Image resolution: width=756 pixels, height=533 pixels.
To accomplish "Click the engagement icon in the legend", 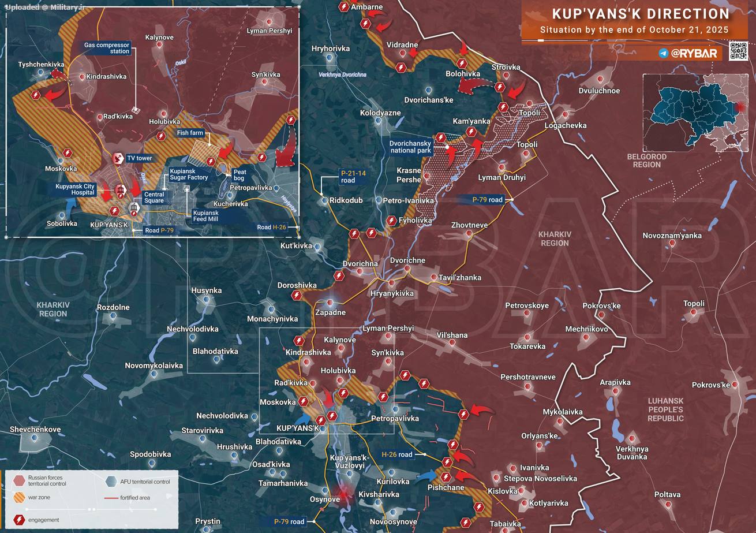I will click(x=20, y=520).
